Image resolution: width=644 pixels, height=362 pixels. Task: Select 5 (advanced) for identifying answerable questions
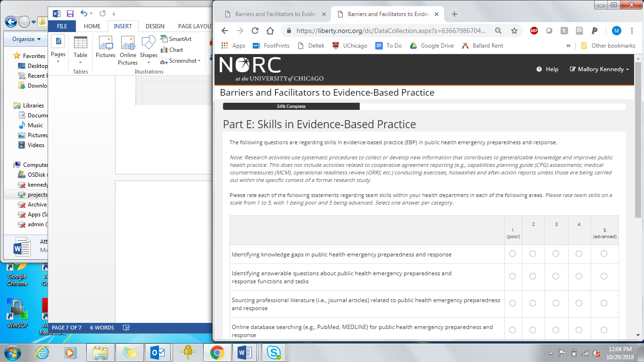coord(604,276)
